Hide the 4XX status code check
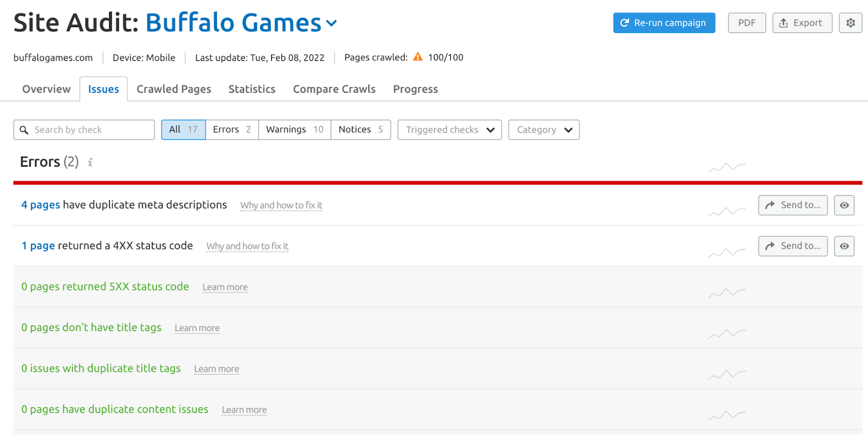This screenshot has height=435, width=868. coord(844,246)
